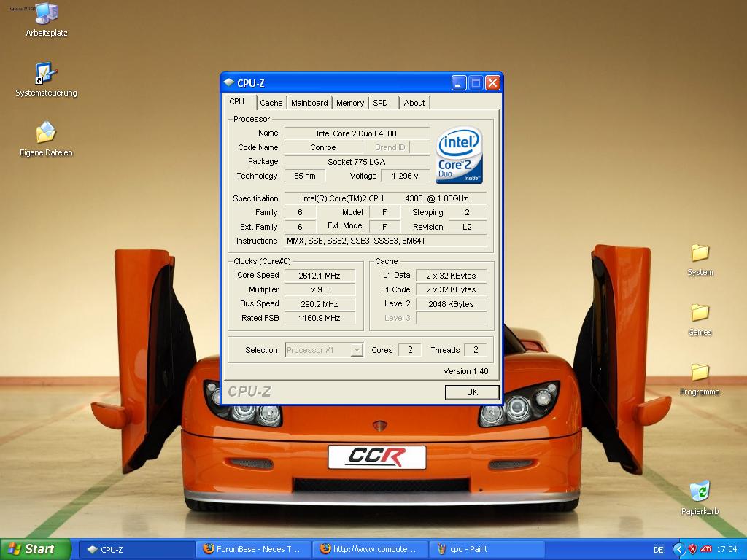The height and width of the screenshot is (560, 747).
Task: Switch to ForumBase Firefox taskbar window
Action: (253, 550)
